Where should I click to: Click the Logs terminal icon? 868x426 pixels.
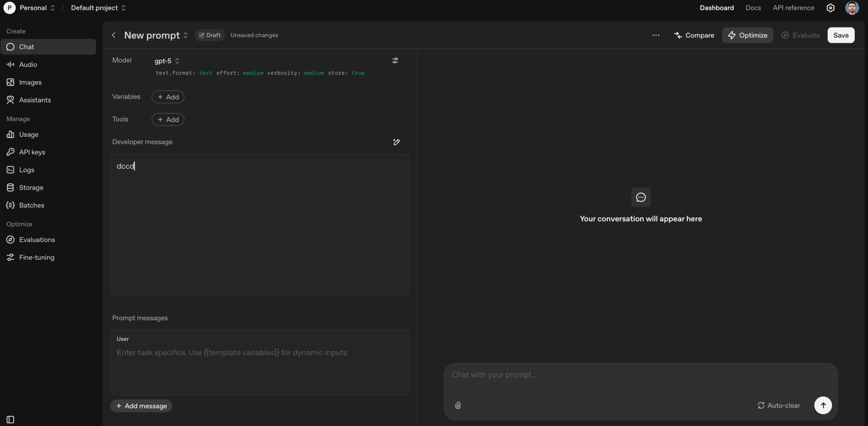pyautogui.click(x=10, y=170)
